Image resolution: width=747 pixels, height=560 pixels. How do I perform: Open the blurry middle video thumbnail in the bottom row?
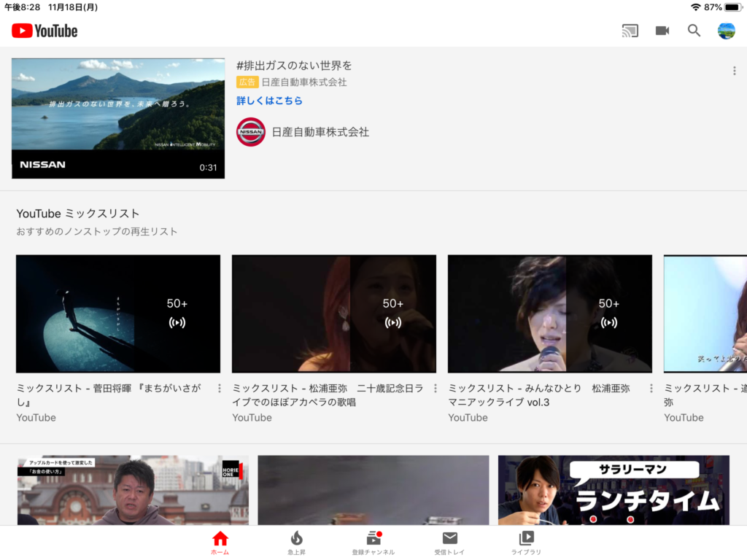[373, 491]
